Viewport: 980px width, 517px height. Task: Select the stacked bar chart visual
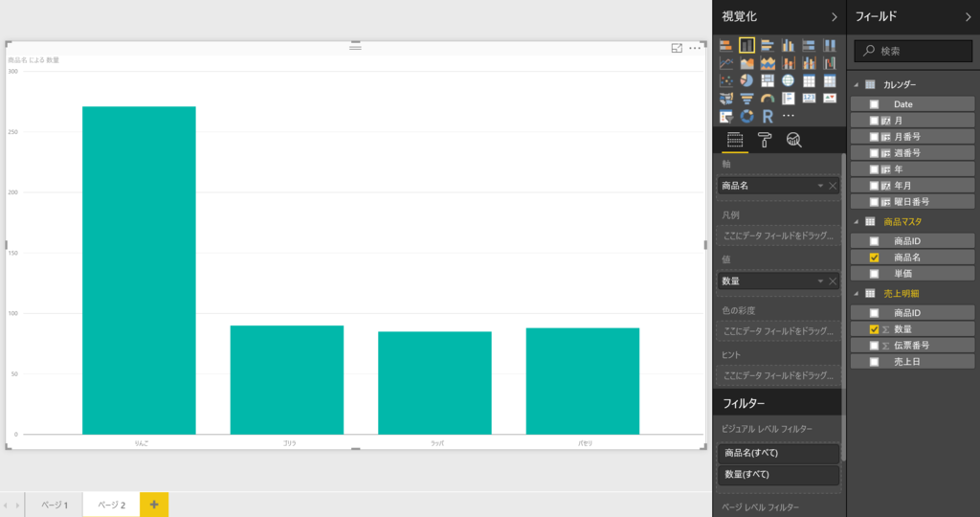(x=725, y=45)
